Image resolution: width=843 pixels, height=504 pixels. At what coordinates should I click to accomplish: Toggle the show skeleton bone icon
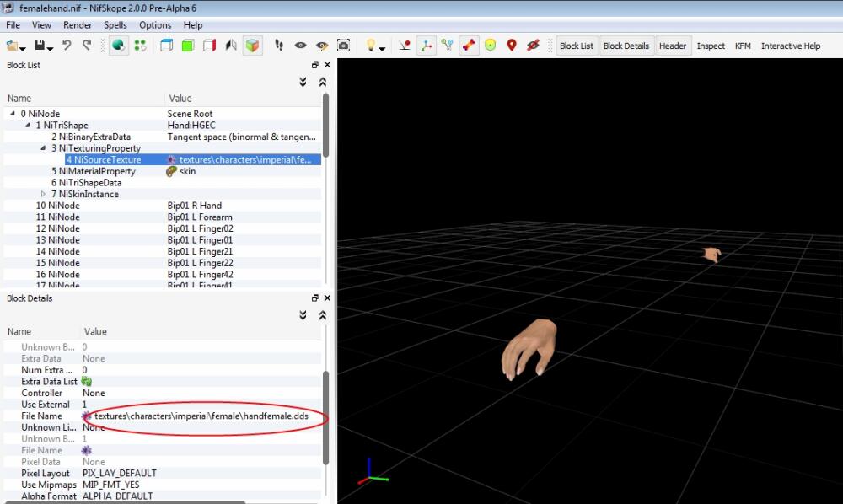click(x=469, y=46)
